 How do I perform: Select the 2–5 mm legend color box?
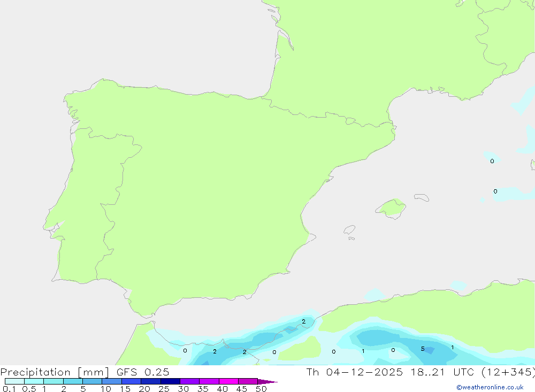coord(73,381)
